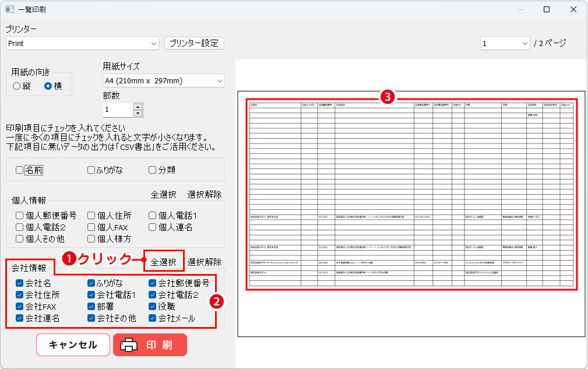The height and width of the screenshot is (369, 588).
Task: Open プリンター設定 dialog
Action: [194, 43]
